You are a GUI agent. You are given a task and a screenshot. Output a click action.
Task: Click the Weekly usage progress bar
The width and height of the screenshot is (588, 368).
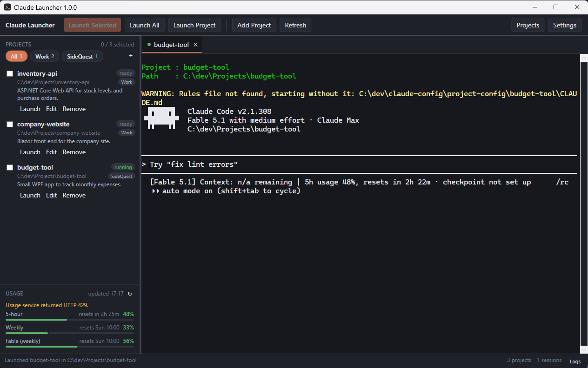pos(70,333)
